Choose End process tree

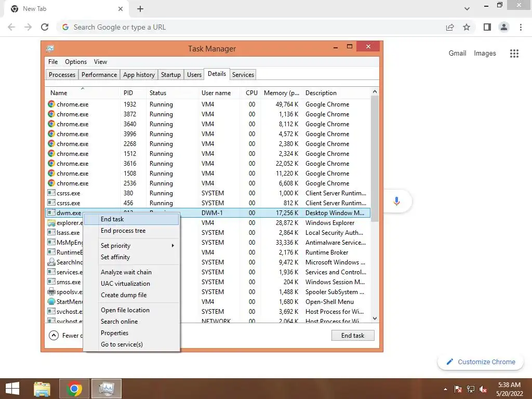(131, 231)
